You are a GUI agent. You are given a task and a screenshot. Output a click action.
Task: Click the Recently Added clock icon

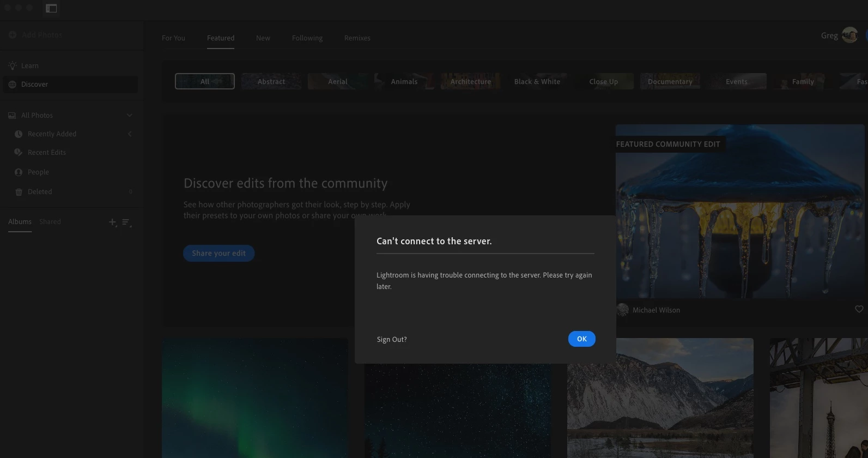point(19,134)
